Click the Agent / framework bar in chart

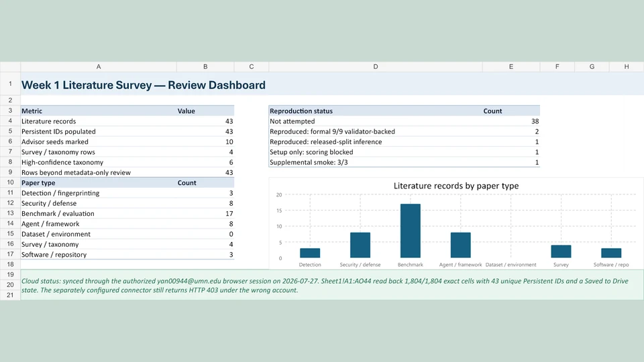(460, 245)
